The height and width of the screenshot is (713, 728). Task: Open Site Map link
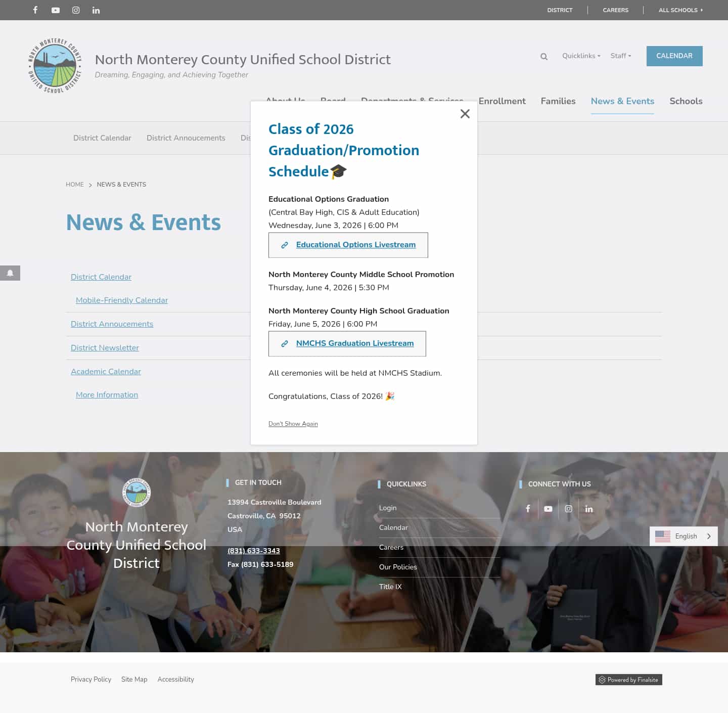[x=134, y=679]
